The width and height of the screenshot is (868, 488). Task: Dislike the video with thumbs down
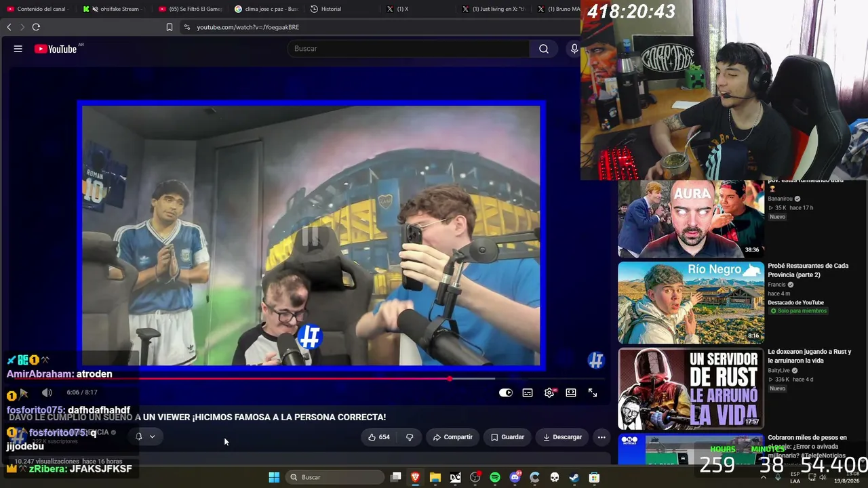pos(410,437)
